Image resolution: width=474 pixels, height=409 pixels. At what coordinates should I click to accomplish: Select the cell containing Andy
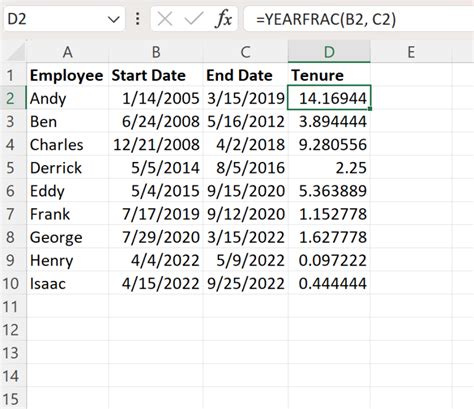[x=68, y=98]
